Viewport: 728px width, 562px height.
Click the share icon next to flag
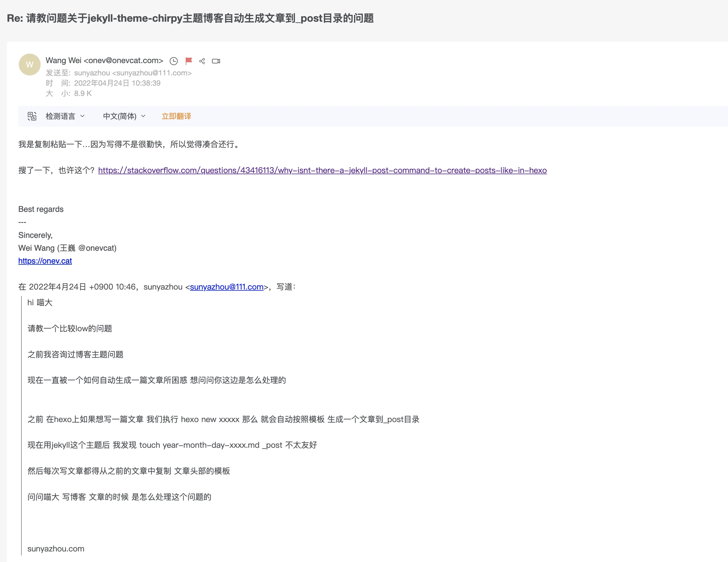202,61
